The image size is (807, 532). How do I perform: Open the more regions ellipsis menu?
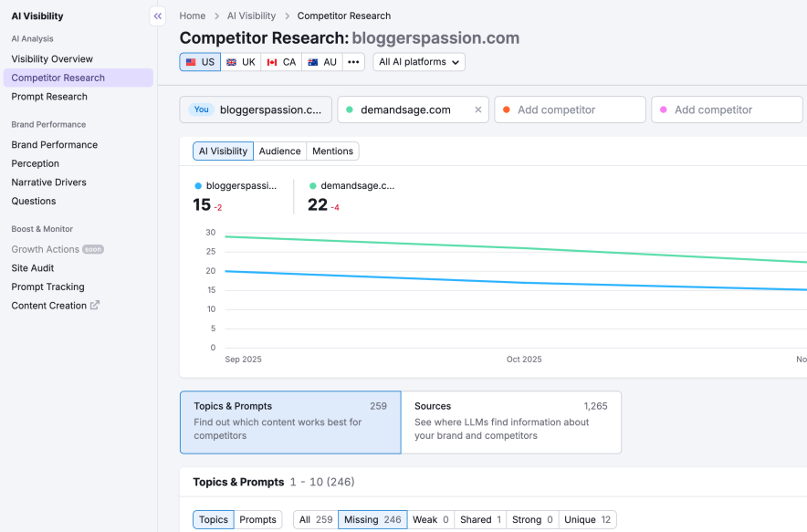click(x=353, y=62)
